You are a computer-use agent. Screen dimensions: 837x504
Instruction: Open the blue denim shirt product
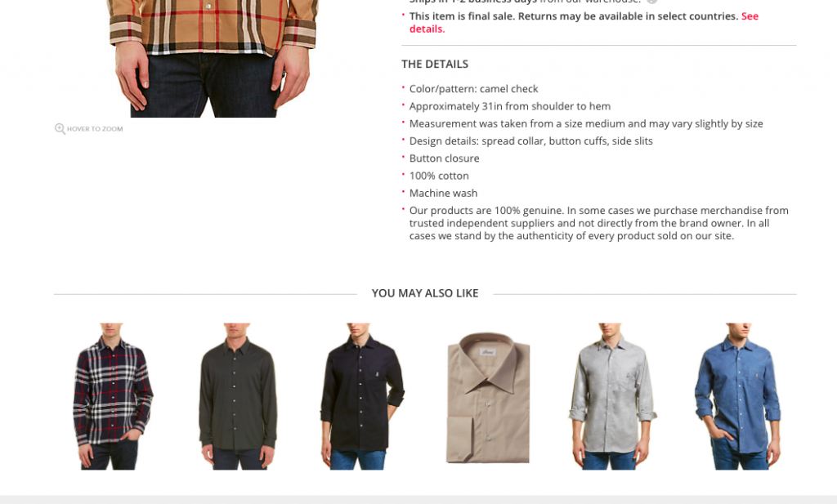tap(738, 396)
